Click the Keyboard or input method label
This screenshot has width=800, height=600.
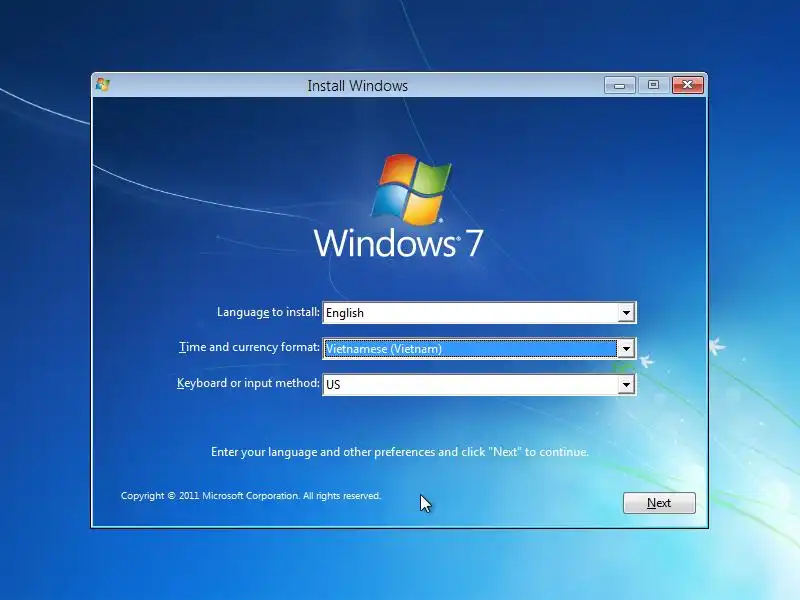pyautogui.click(x=248, y=383)
